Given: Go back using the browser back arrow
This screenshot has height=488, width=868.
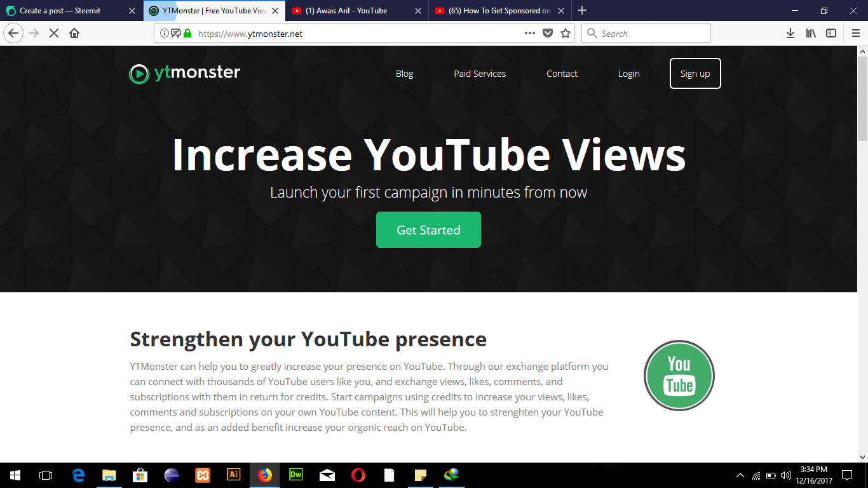Looking at the screenshot, I should [x=13, y=33].
